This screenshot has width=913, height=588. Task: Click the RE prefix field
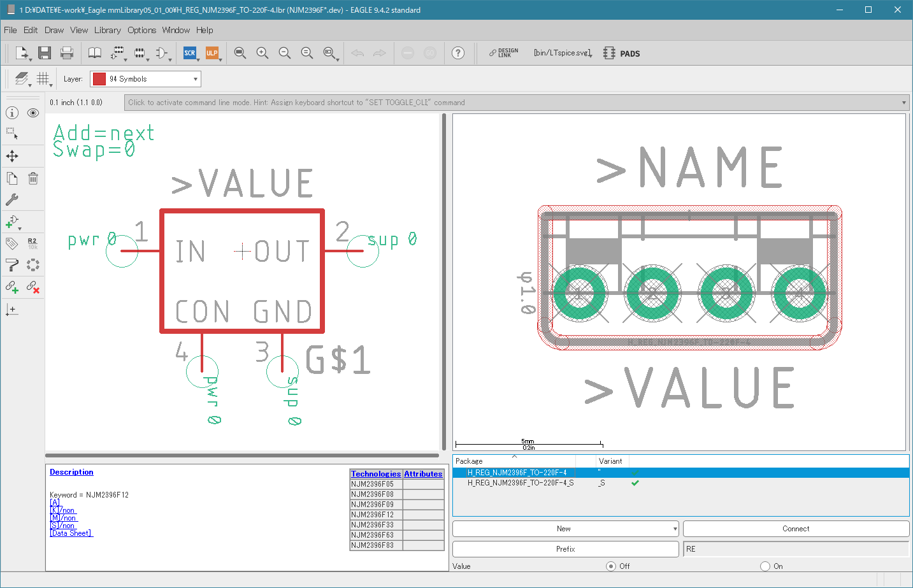click(x=796, y=549)
